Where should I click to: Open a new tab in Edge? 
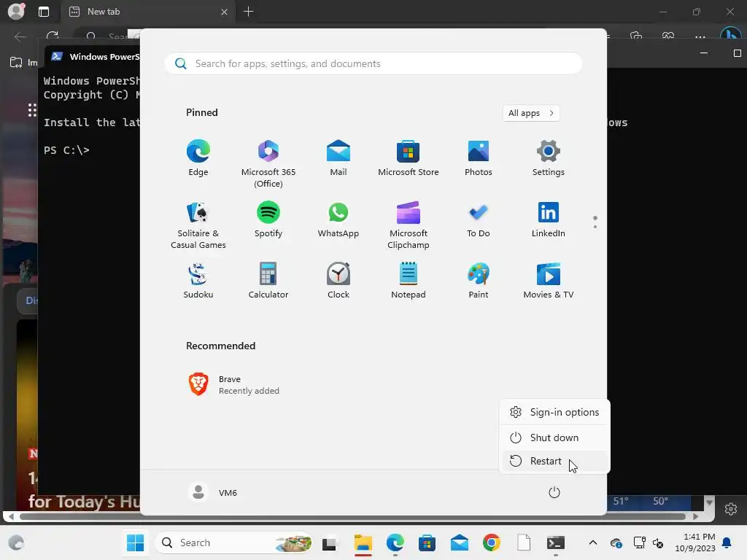pyautogui.click(x=248, y=12)
